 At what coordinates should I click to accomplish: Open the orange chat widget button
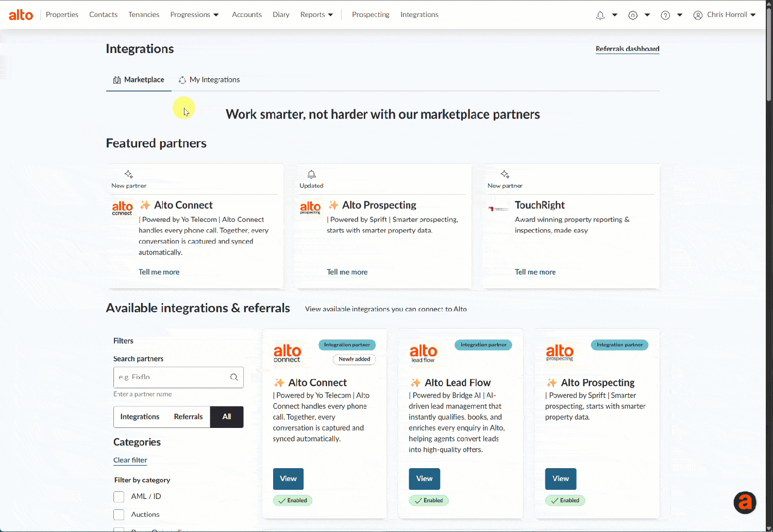tap(745, 503)
